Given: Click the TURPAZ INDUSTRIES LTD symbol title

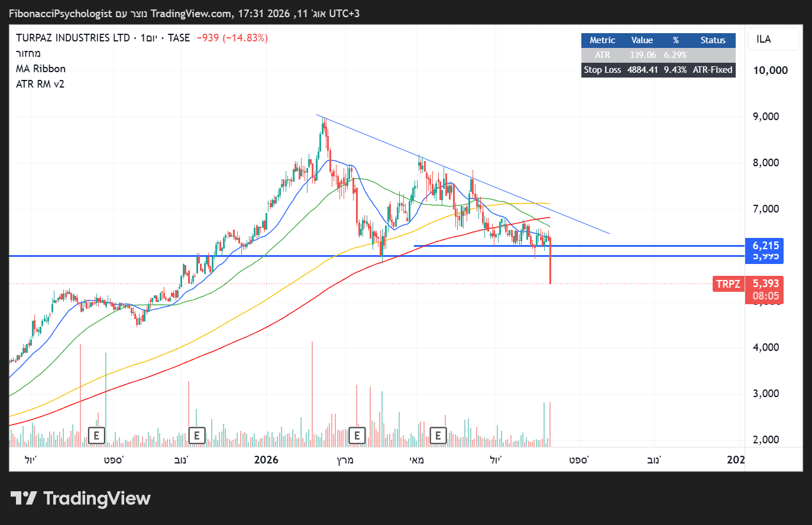Looking at the screenshot, I should click(x=73, y=38).
